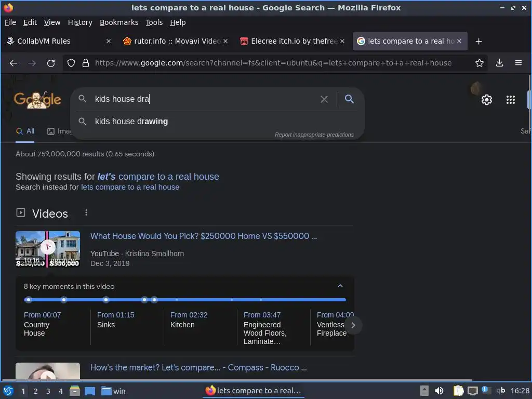
Task: Jump to 'From 00:07 Country House' moment
Action: click(x=43, y=324)
